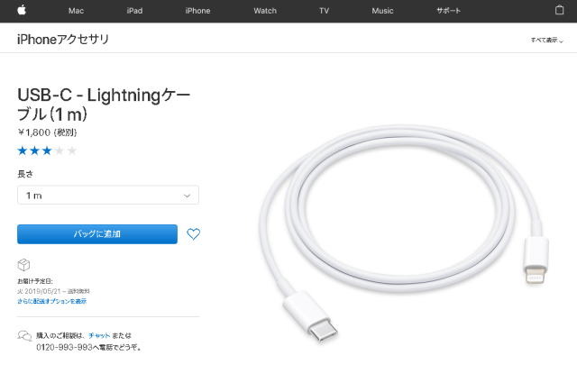Open the shopping bag icon
Screen dimensions: 577x392
tap(559, 10)
